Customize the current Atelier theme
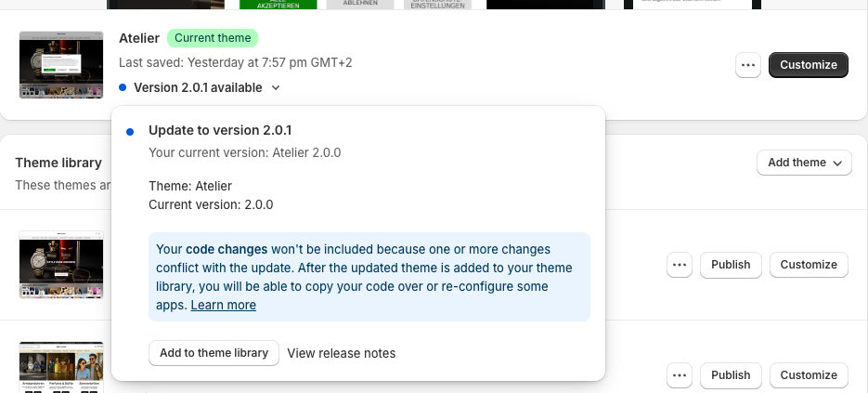The width and height of the screenshot is (868, 393). 808,65
